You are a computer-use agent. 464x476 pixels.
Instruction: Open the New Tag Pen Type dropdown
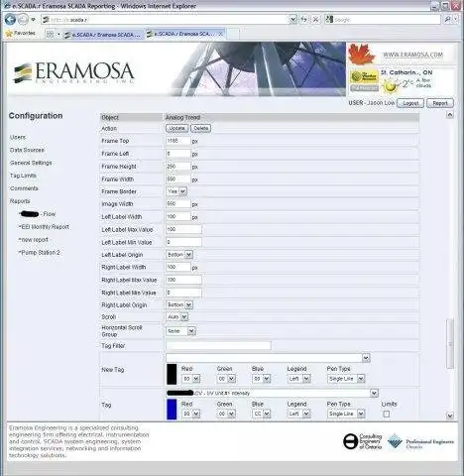click(x=346, y=379)
